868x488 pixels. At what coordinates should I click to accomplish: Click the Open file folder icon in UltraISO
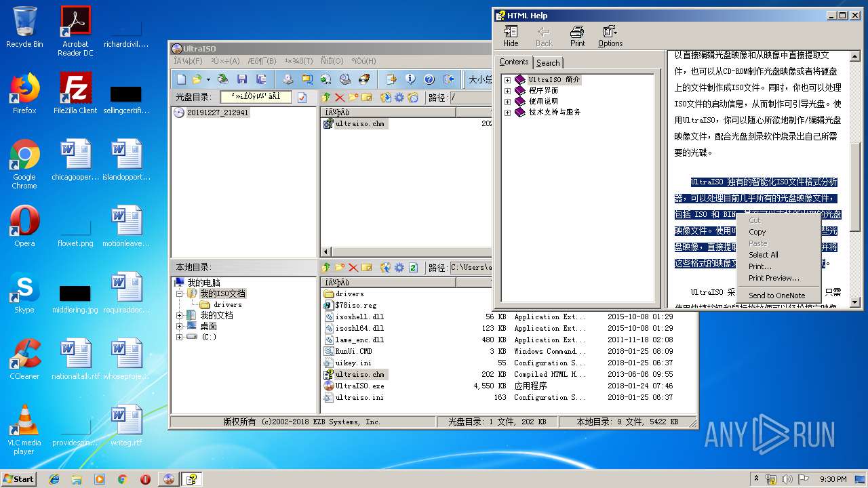click(x=197, y=79)
